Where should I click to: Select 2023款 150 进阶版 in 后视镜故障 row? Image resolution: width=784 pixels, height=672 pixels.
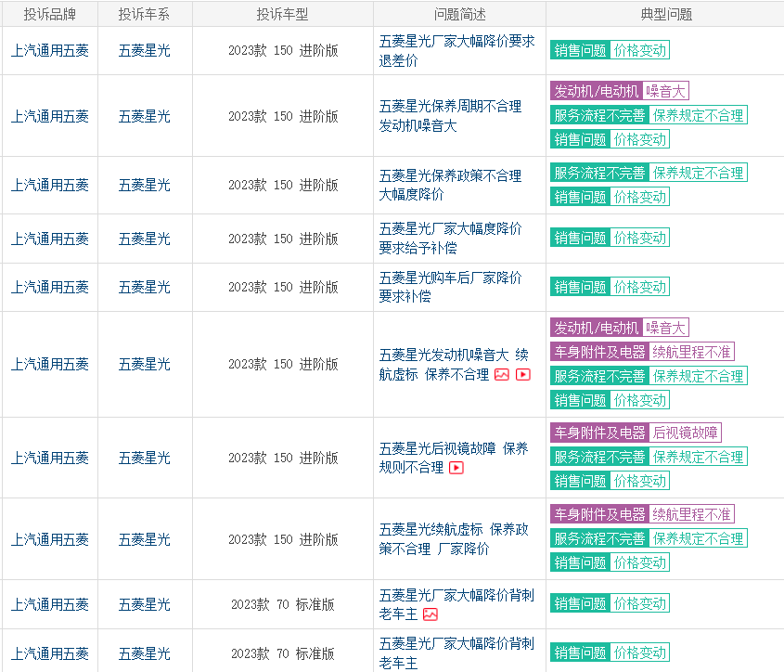coord(283,458)
